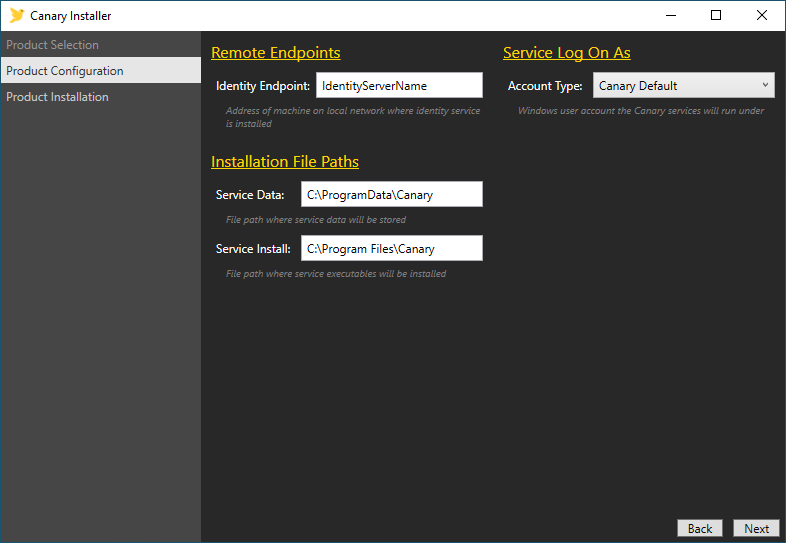This screenshot has width=786, height=543.
Task: Close the Canary Installer window
Action: pos(762,15)
